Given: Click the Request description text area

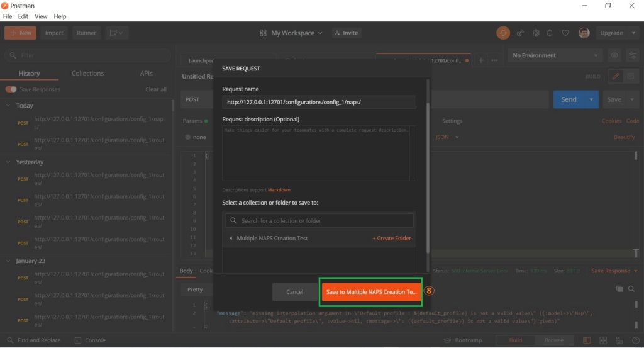Looking at the screenshot, I should coord(319,154).
